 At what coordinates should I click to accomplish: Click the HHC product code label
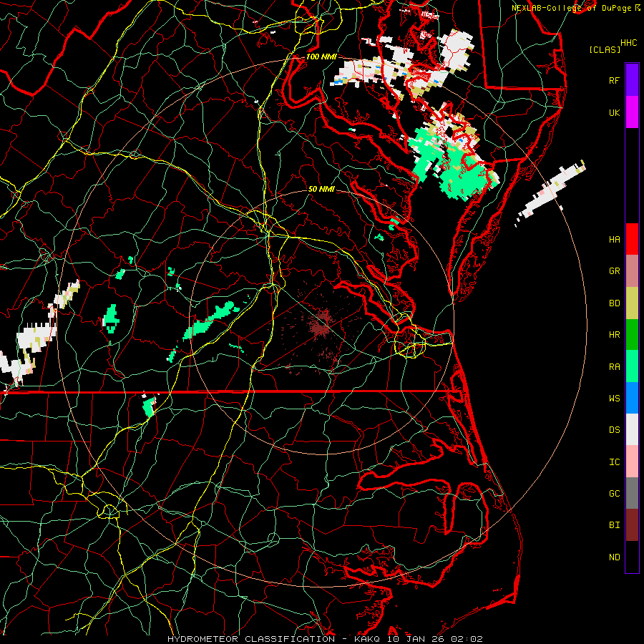(x=628, y=43)
